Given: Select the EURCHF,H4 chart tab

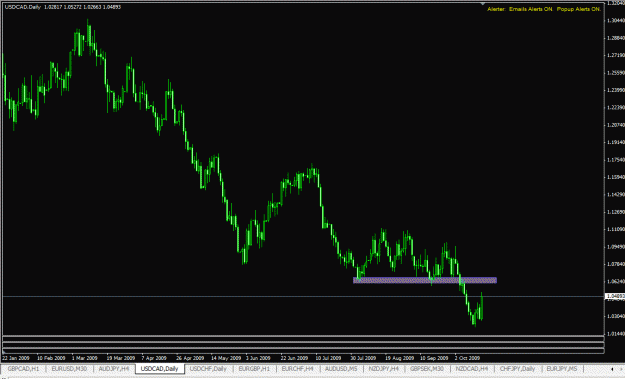Looking at the screenshot, I should [297, 369].
